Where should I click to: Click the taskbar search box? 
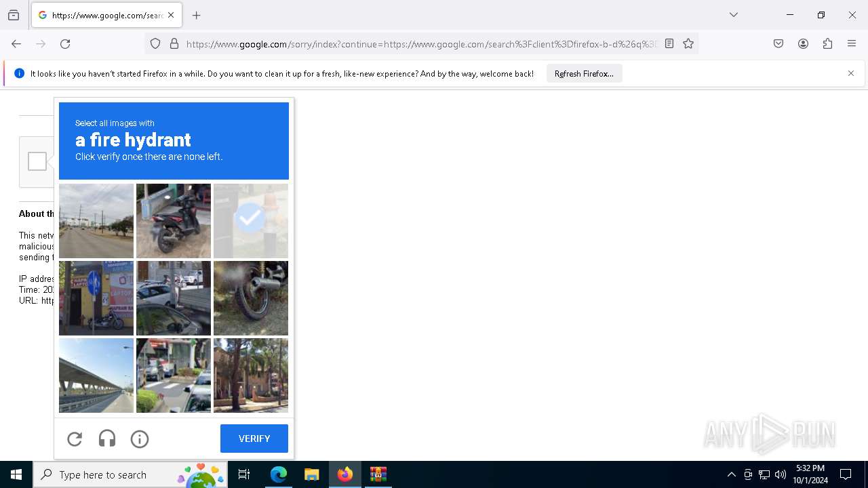[130, 474]
